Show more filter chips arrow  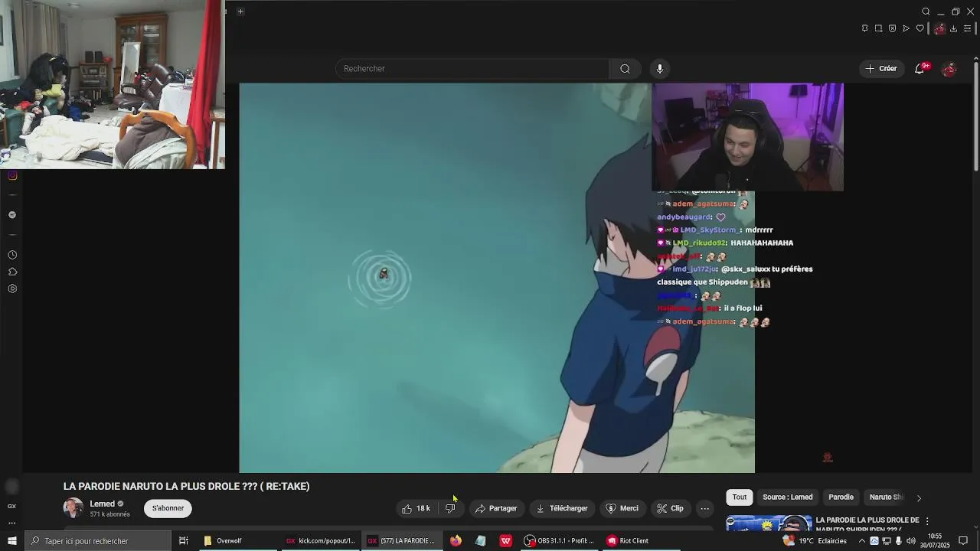pyautogui.click(x=919, y=498)
